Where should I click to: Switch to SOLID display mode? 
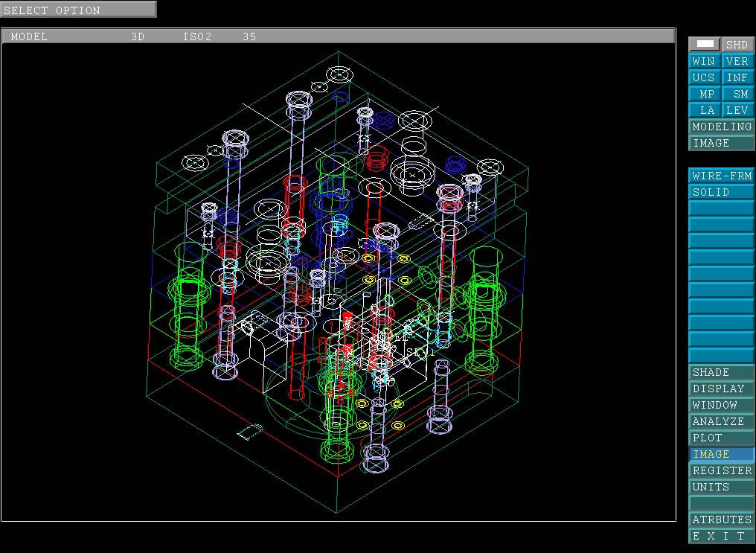pyautogui.click(x=721, y=192)
